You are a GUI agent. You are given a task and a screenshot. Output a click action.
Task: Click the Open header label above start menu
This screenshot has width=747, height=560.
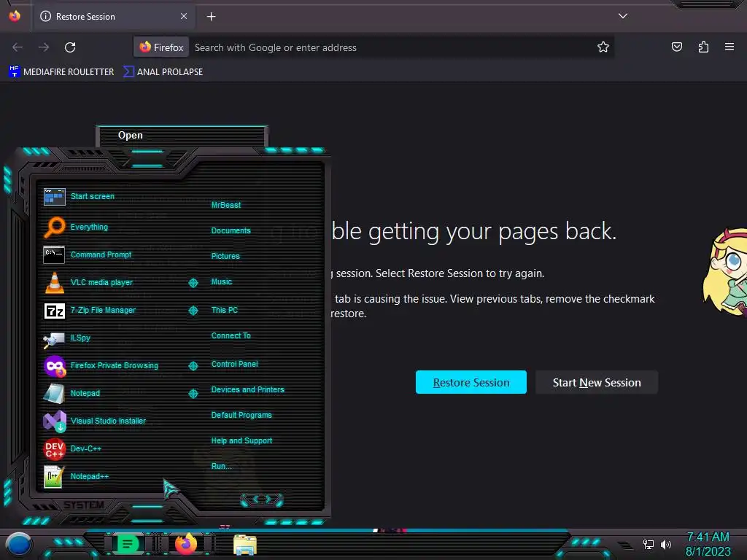[x=130, y=135]
